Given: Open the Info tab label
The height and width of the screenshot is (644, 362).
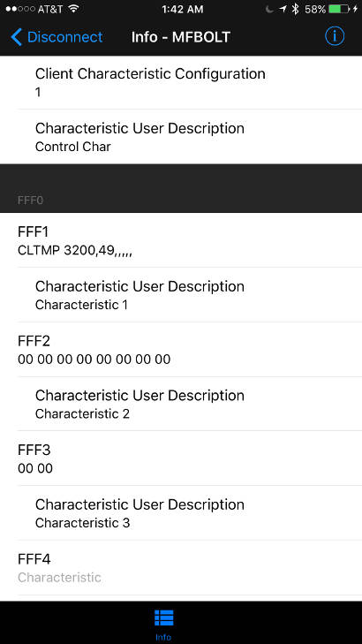Looking at the screenshot, I should click(163, 638).
